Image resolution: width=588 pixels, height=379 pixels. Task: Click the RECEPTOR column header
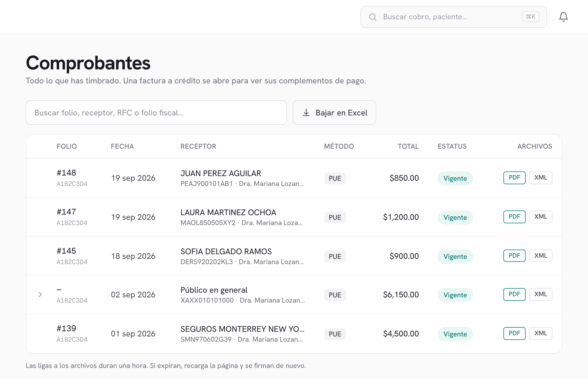pyautogui.click(x=198, y=146)
